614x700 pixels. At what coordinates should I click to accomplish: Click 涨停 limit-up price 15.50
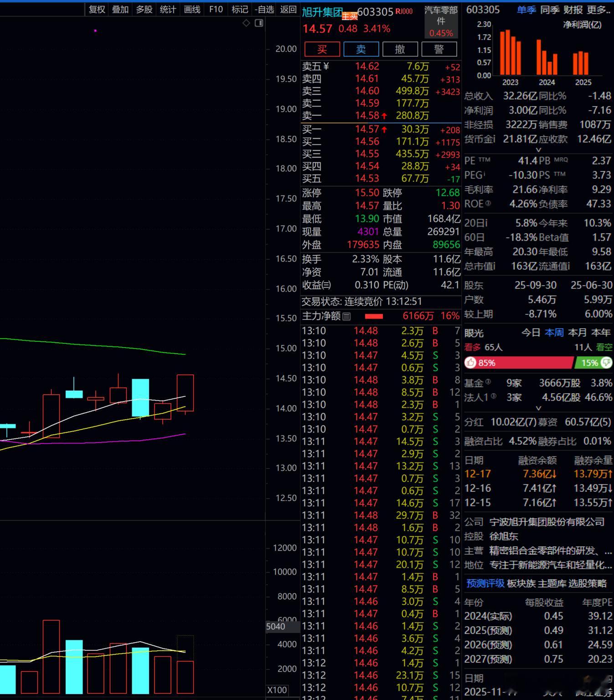click(367, 193)
